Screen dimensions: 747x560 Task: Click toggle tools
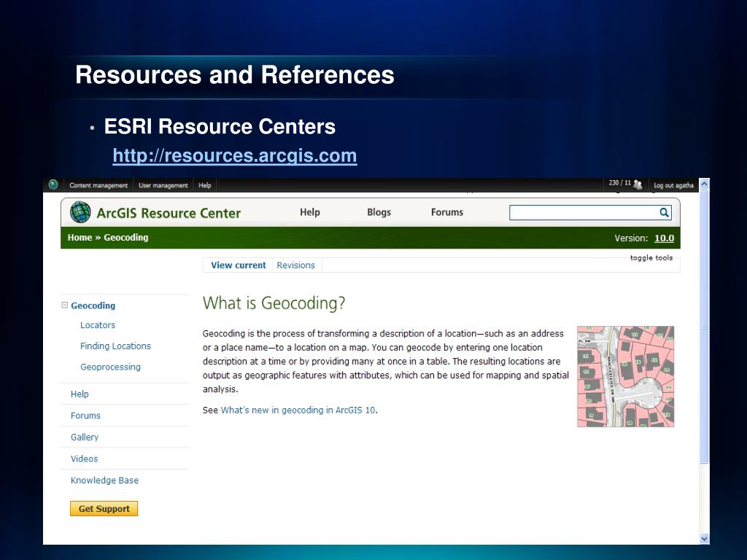pyautogui.click(x=651, y=257)
